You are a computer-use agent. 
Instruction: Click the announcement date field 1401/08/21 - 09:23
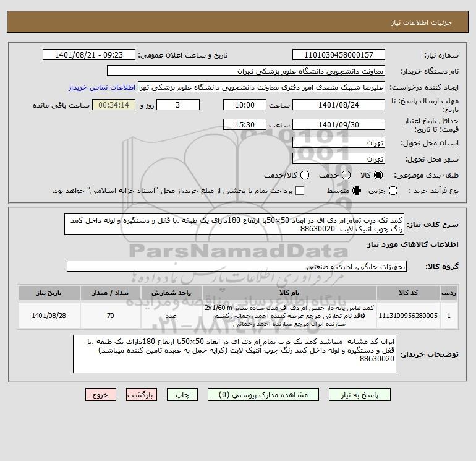(x=89, y=55)
